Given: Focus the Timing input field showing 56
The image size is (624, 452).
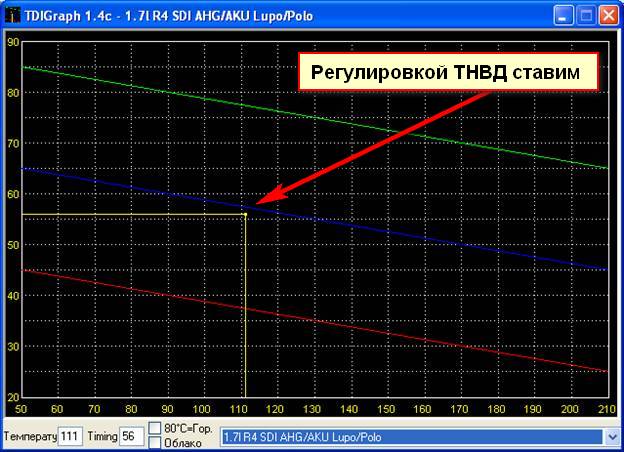Looking at the screenshot, I should (131, 436).
